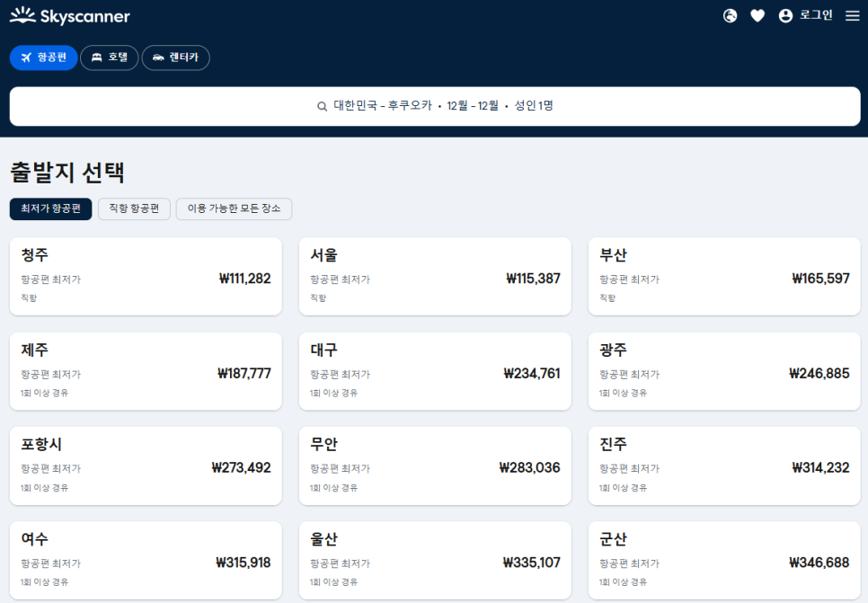Click the 출발지 선택 heading
Image resolution: width=868 pixels, height=603 pixels.
[67, 173]
